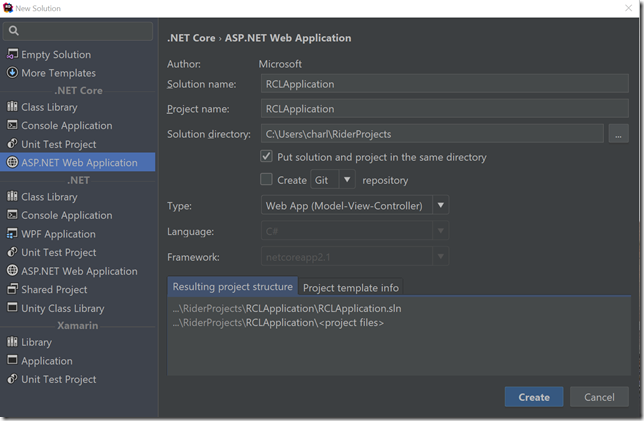The height and width of the screenshot is (421, 644).
Task: Focus the template search field
Action: 78,30
